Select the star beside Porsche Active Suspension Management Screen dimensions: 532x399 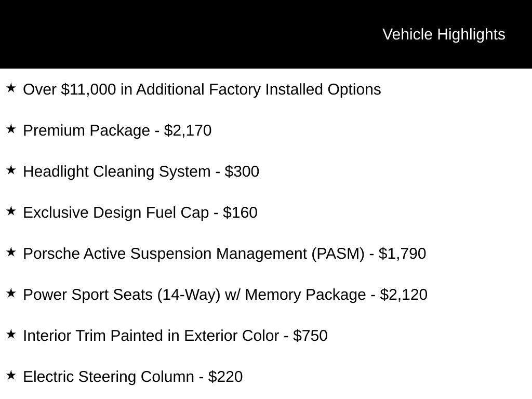click(11, 252)
